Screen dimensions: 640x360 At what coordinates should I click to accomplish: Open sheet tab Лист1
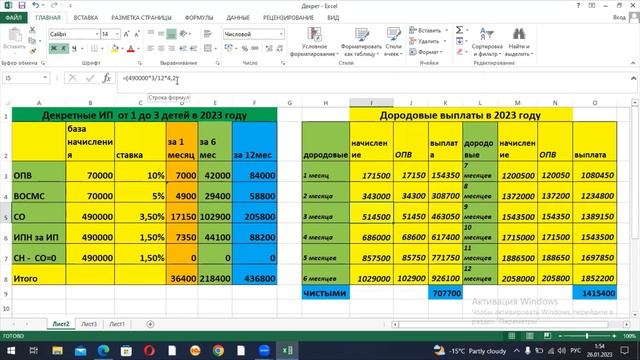click(x=117, y=324)
